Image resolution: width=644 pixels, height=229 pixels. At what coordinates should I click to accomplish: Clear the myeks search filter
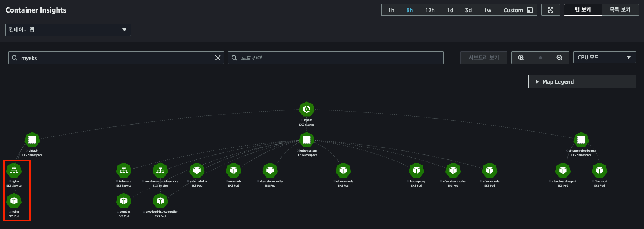(x=218, y=58)
